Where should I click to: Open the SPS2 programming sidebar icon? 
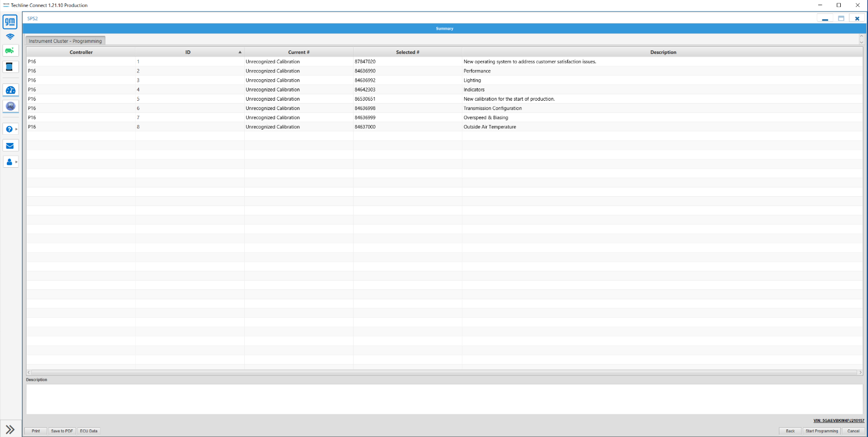click(10, 107)
